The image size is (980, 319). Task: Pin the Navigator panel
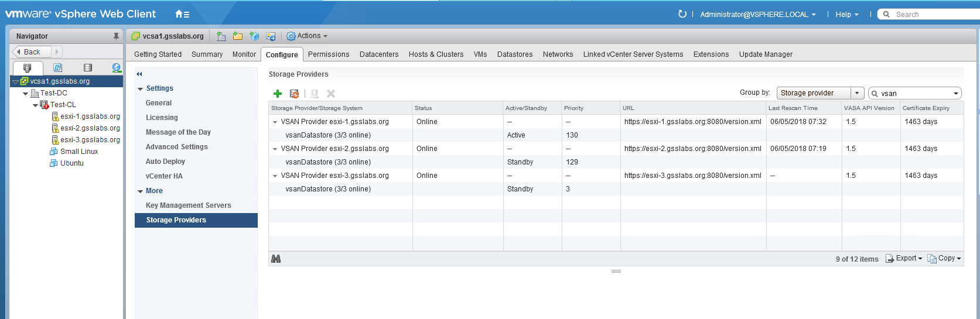[x=116, y=36]
